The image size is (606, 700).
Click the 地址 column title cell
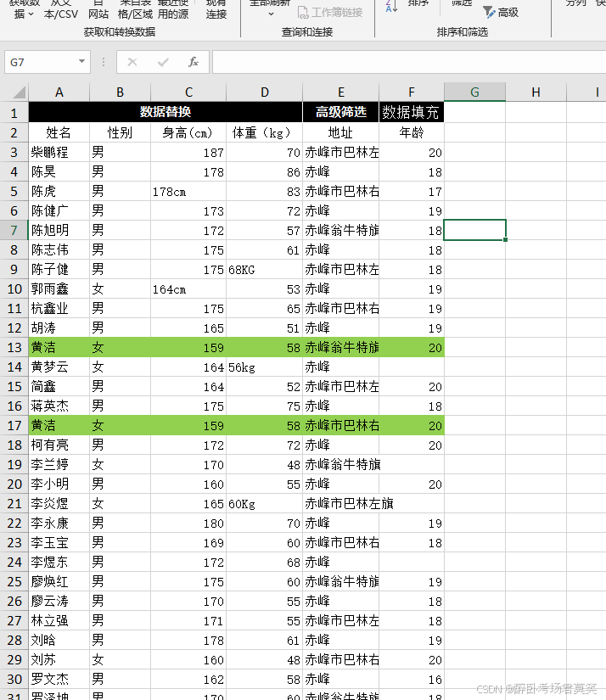coord(340,132)
